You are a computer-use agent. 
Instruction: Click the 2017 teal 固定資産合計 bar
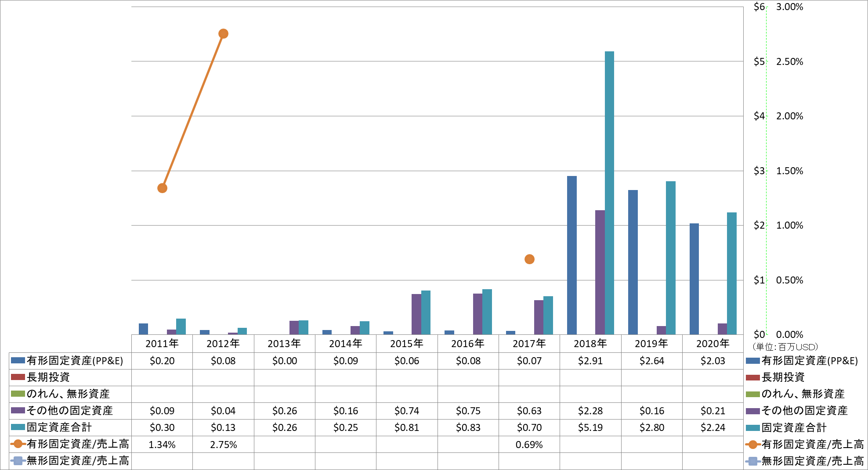548,315
